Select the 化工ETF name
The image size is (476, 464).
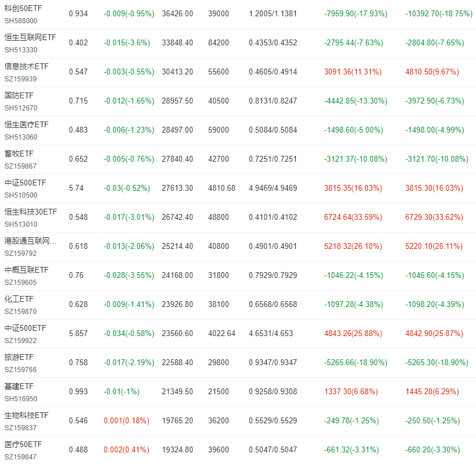(x=19, y=299)
